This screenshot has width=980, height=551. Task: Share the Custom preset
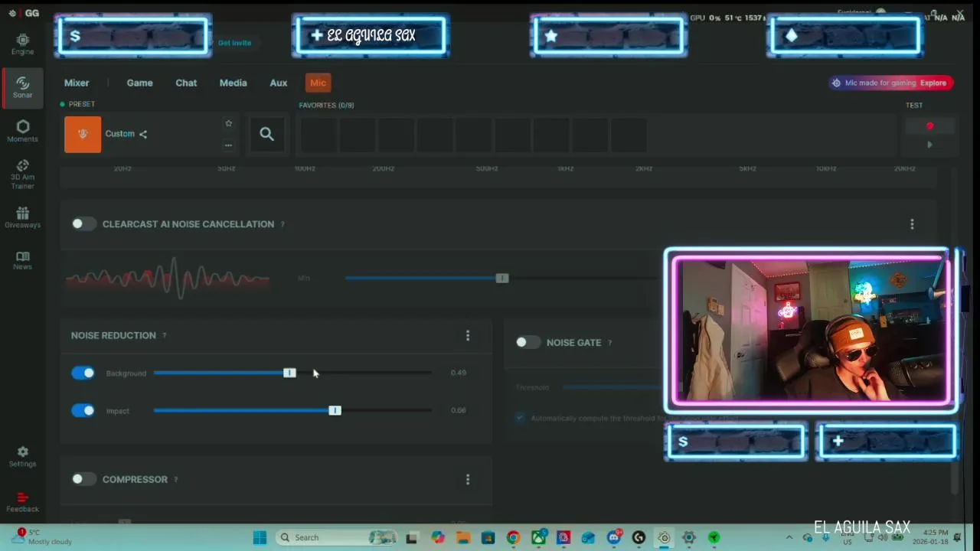(142, 134)
